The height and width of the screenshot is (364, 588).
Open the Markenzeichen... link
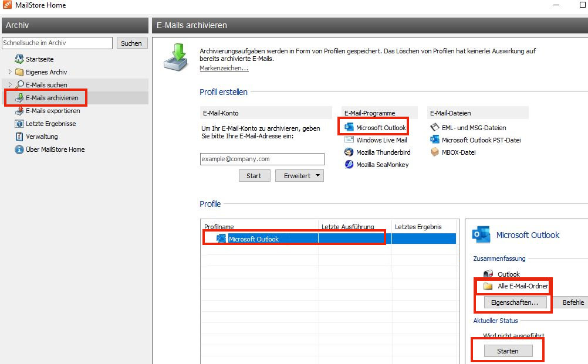[224, 68]
